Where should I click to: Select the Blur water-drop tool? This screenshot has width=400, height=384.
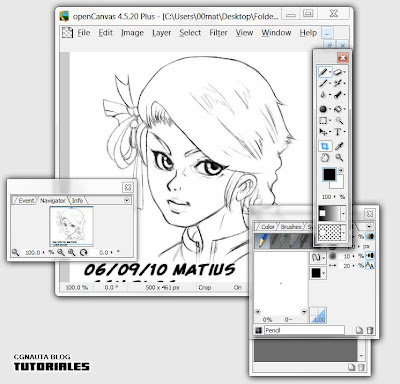tap(323, 95)
